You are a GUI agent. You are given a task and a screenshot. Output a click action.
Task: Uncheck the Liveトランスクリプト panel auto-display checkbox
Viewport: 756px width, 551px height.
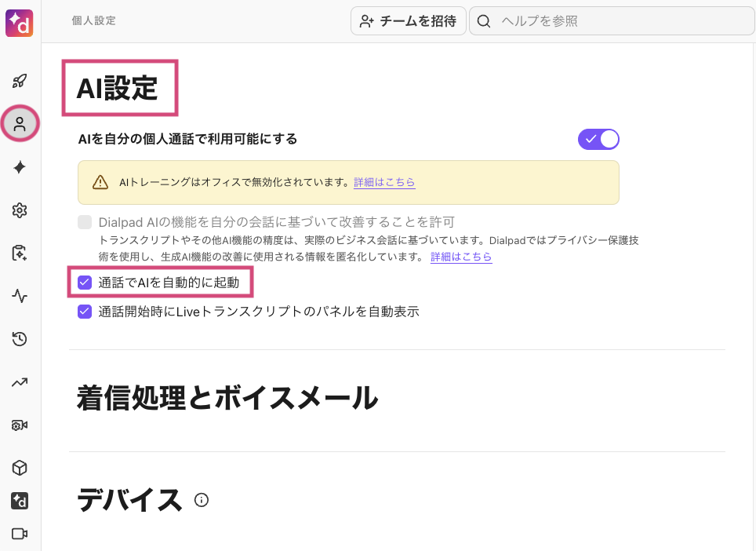(85, 312)
